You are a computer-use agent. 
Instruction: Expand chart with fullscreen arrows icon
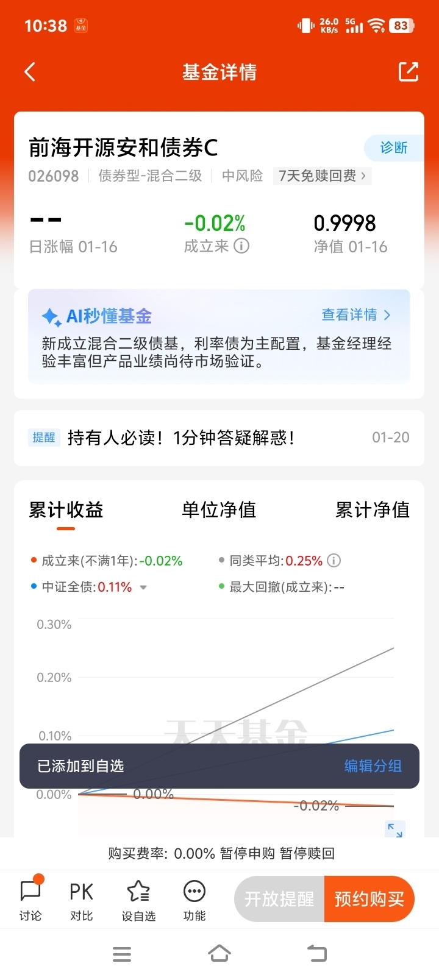click(x=395, y=829)
